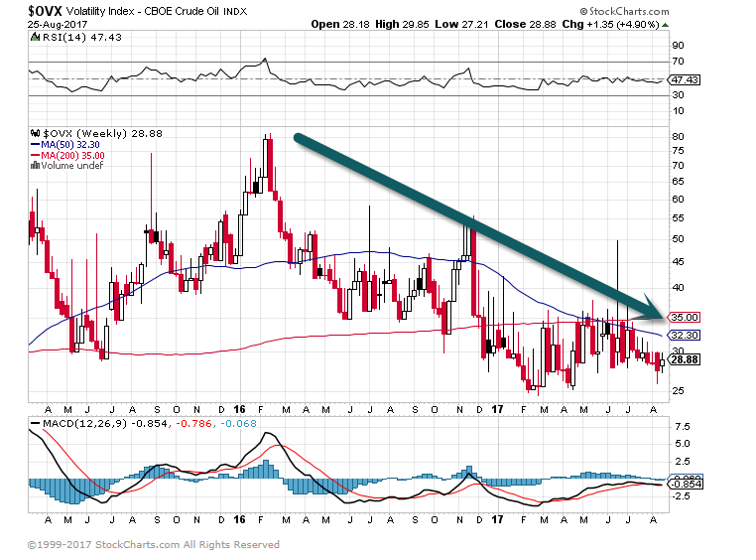Click the RSI(14) 47.43 legend text
Image resolution: width=756 pixels, height=560 pixels.
coord(82,37)
